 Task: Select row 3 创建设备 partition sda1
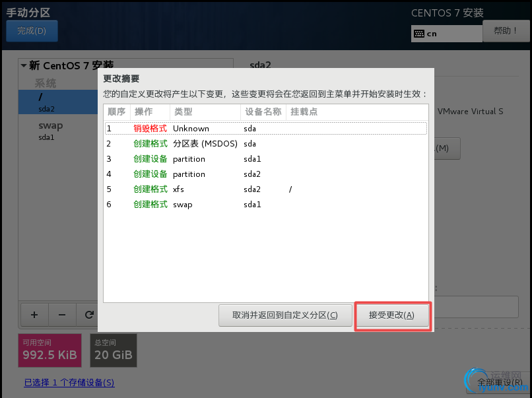(266, 159)
